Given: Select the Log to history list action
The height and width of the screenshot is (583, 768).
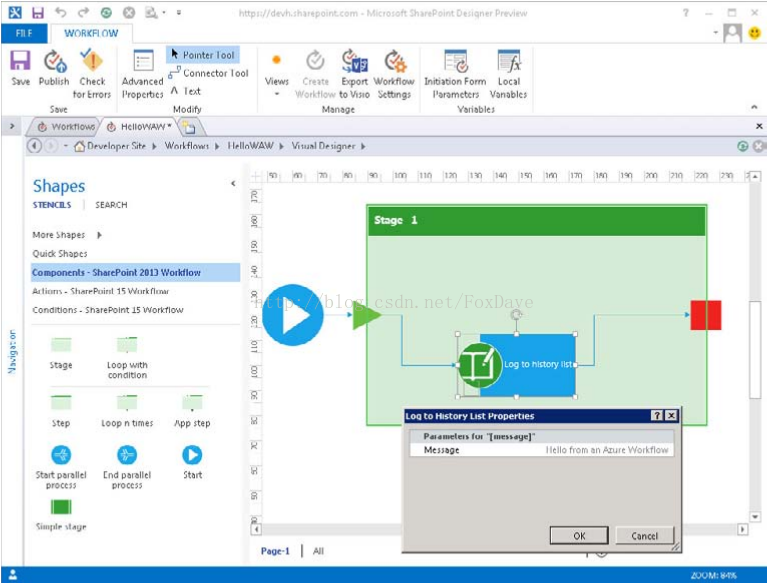Looking at the screenshot, I should point(516,365).
